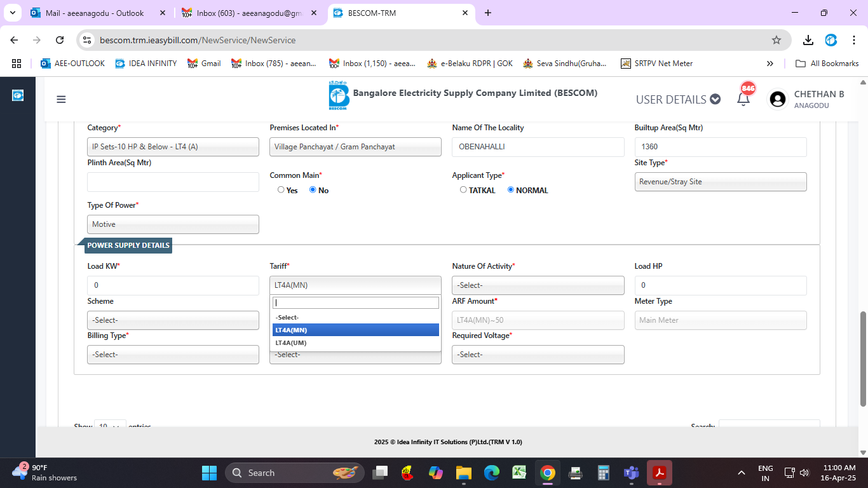This screenshot has width=868, height=488.
Task: Open Adobe Acrobat from the taskbar
Action: [660, 473]
